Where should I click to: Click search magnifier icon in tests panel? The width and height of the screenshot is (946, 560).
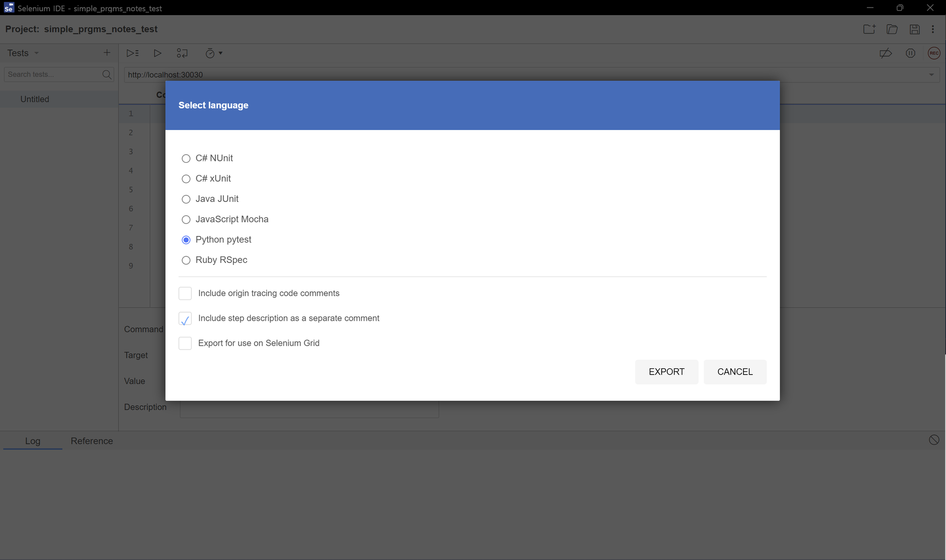pyautogui.click(x=107, y=74)
